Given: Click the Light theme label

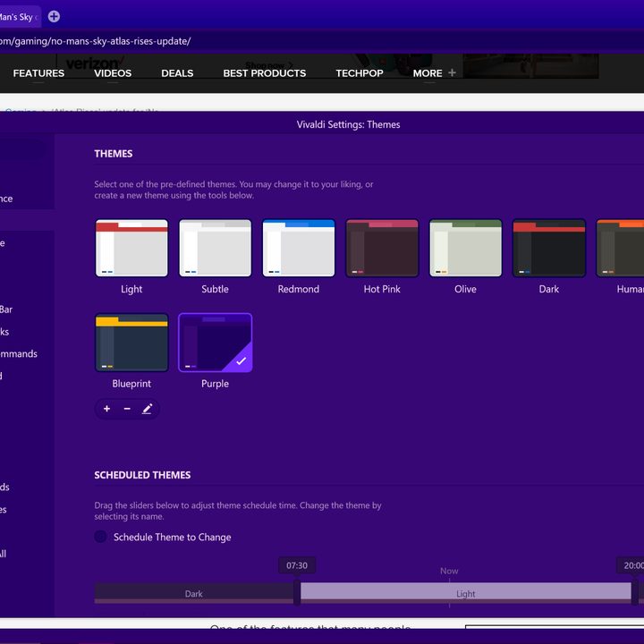Looking at the screenshot, I should 131,289.
